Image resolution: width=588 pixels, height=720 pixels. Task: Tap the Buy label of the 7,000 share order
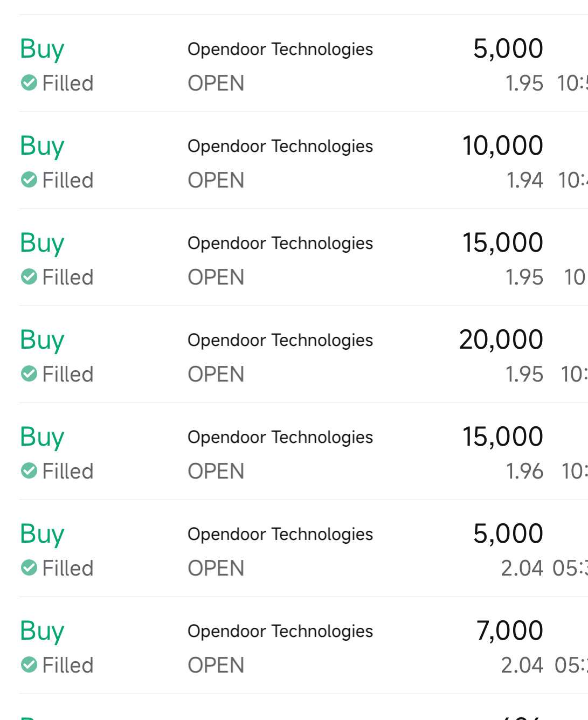(x=42, y=632)
